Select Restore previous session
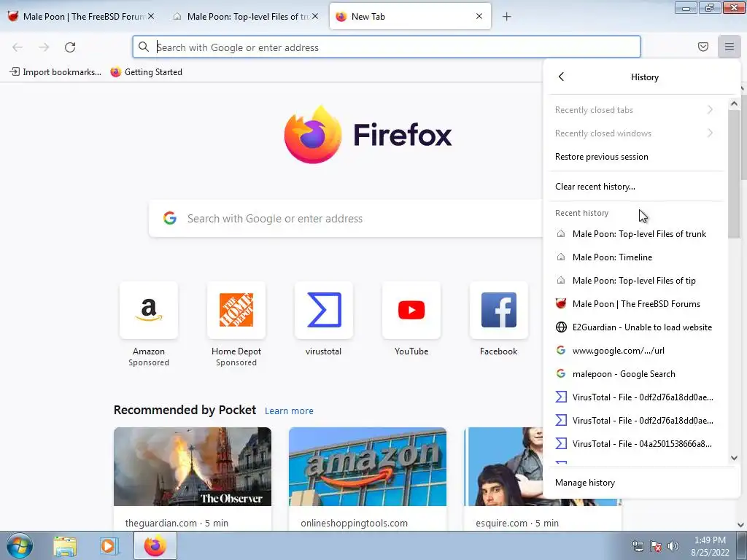The image size is (747, 560). pyautogui.click(x=635, y=157)
